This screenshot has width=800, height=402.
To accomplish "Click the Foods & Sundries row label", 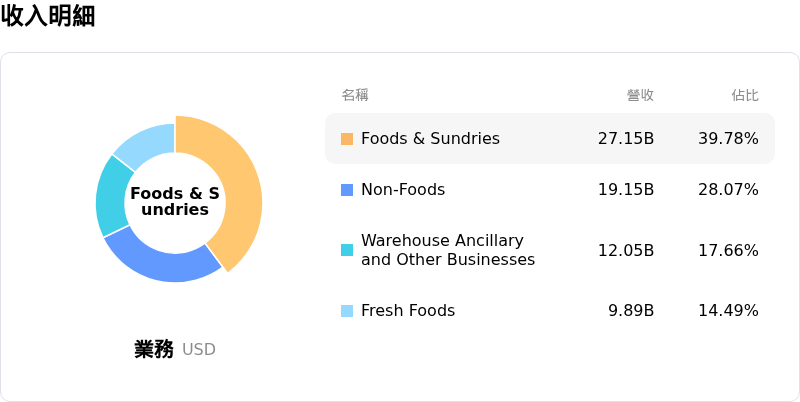I will 430,139.
